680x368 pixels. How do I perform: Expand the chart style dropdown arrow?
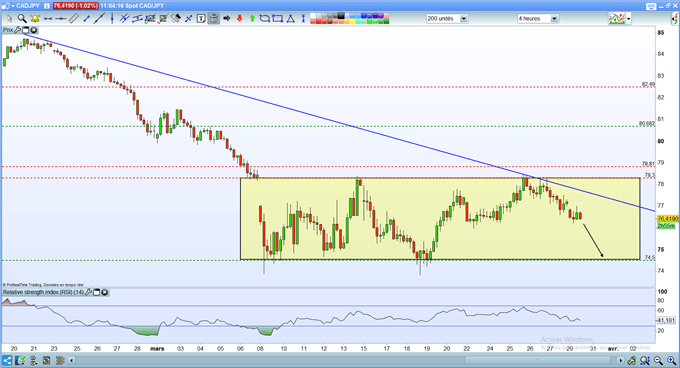628,19
